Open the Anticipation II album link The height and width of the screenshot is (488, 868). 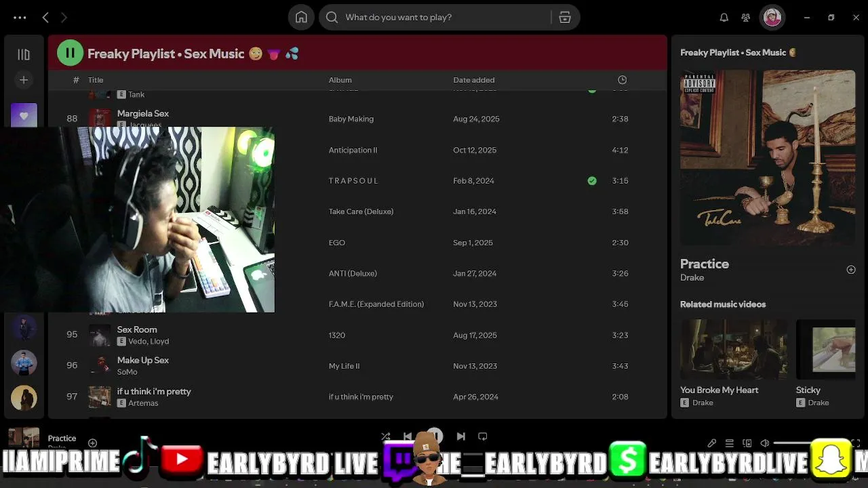coord(353,150)
